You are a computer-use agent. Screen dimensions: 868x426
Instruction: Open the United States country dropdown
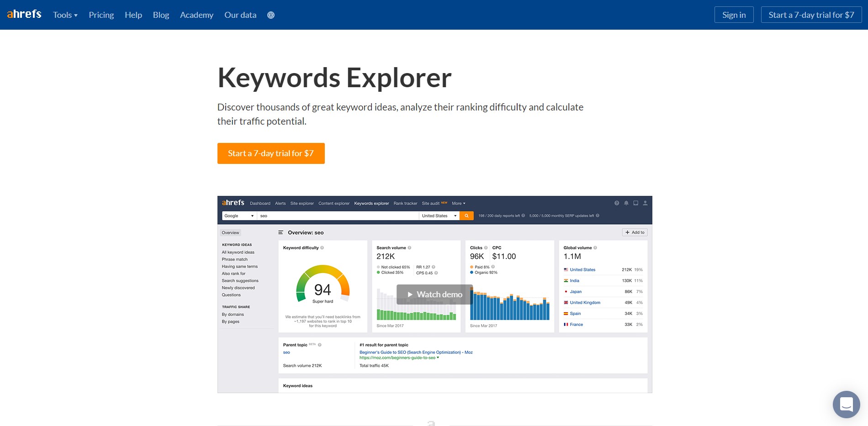coord(439,216)
